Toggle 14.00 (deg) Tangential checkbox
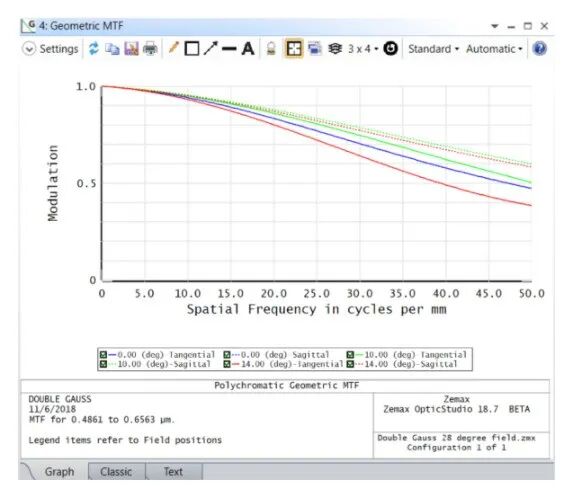Image resolution: width=587 pixels, height=488 pixels. (x=227, y=364)
